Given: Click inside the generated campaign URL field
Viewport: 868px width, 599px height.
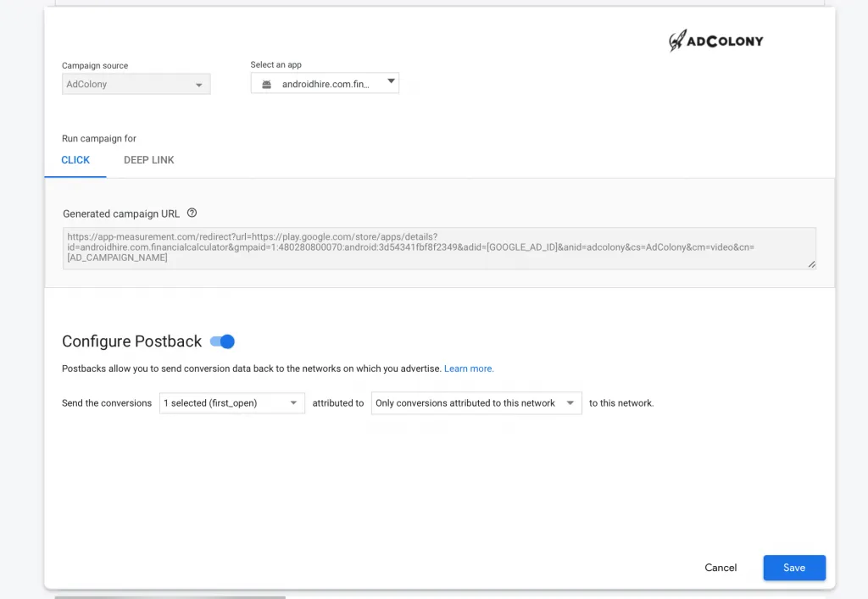Looking at the screenshot, I should pos(439,248).
